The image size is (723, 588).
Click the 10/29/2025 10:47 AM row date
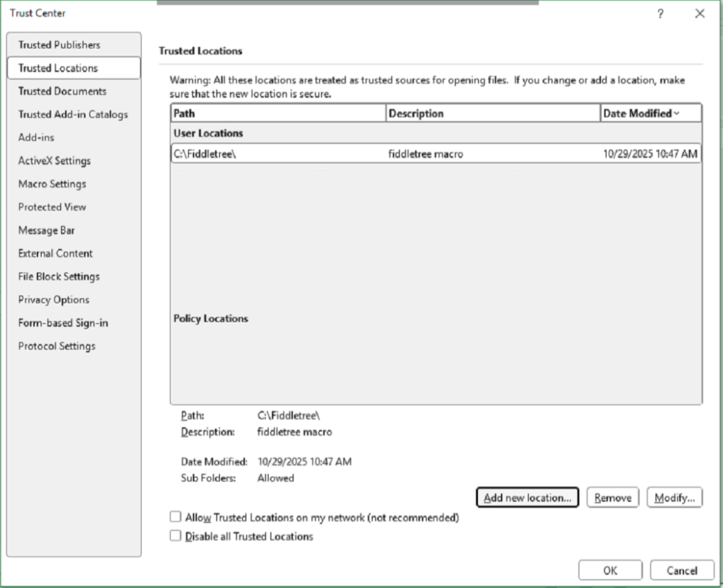tap(650, 154)
